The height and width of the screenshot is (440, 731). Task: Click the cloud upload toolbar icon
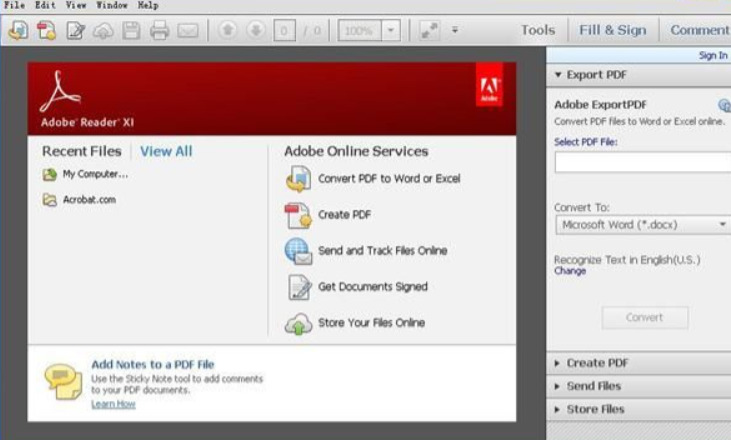tap(103, 31)
